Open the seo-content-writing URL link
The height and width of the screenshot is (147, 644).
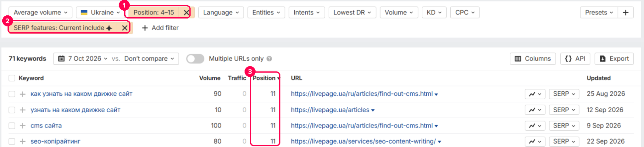coord(363,141)
